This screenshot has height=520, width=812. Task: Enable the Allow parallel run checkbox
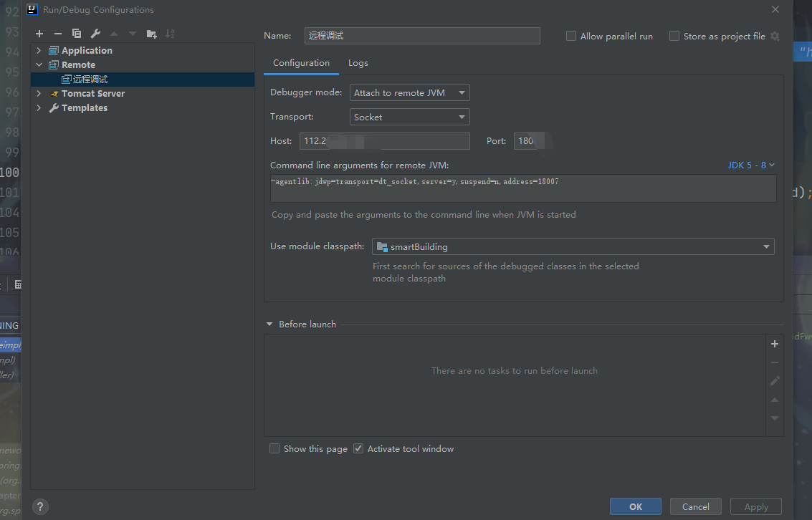point(571,36)
